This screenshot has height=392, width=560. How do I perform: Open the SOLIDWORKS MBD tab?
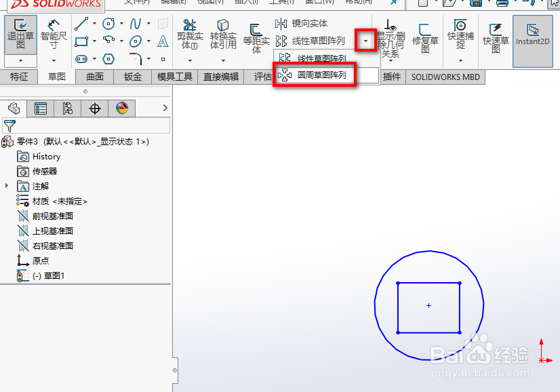(x=445, y=77)
